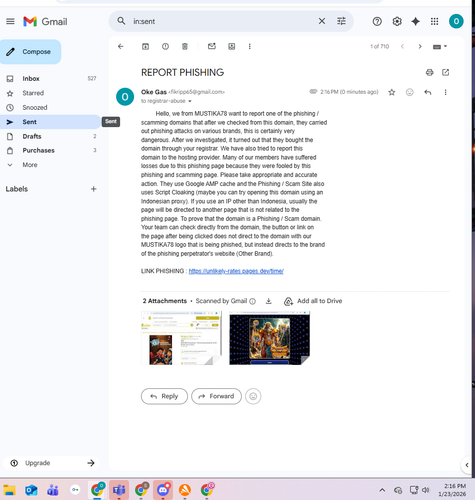Open the main menu hamburger icon
Viewport: 475px width, 500px height.
(10, 22)
